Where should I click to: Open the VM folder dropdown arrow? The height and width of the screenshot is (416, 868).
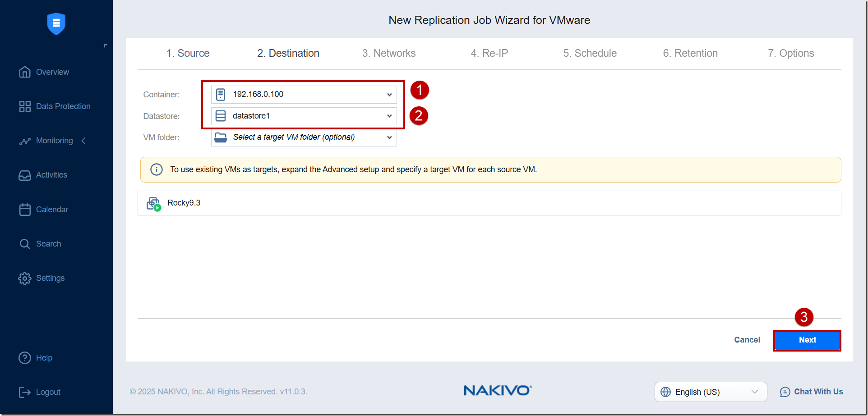click(x=389, y=137)
